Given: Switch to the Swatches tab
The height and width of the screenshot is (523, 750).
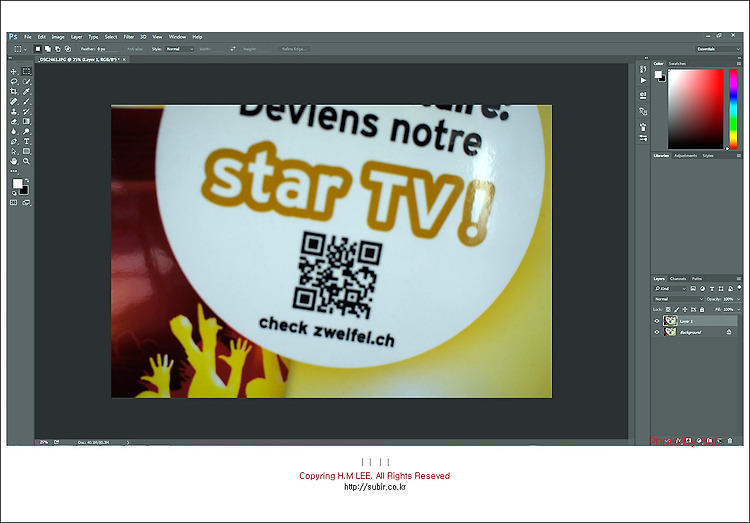Looking at the screenshot, I should click(677, 63).
